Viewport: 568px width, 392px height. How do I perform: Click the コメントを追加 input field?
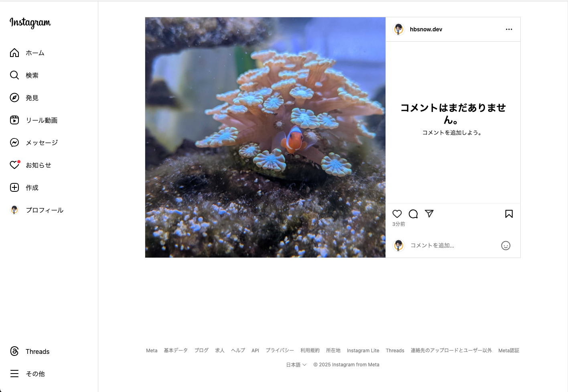(x=453, y=246)
